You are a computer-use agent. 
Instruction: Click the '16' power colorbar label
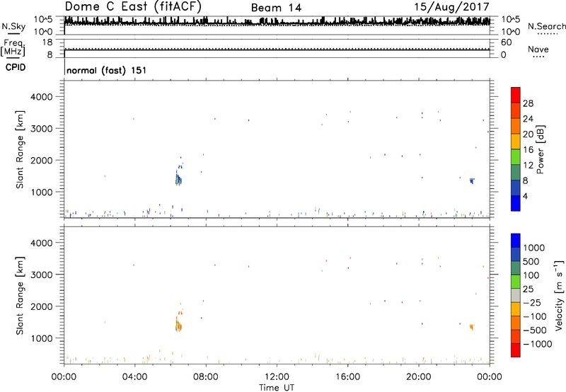click(x=528, y=150)
